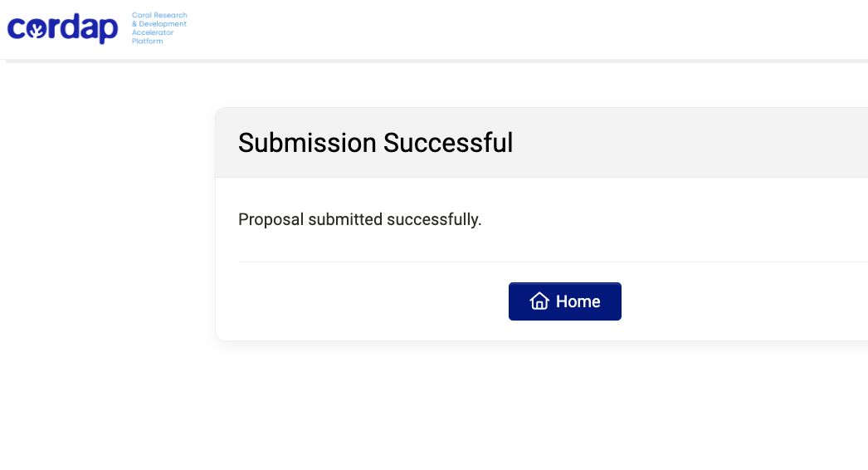Click the "& Development" tagline line
The width and height of the screenshot is (868, 470).
pyautogui.click(x=159, y=24)
